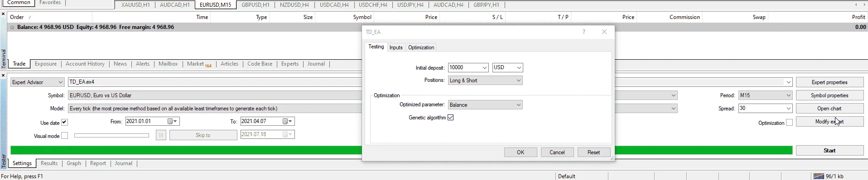Click Cancel in the TD_EA dialog

point(557,152)
